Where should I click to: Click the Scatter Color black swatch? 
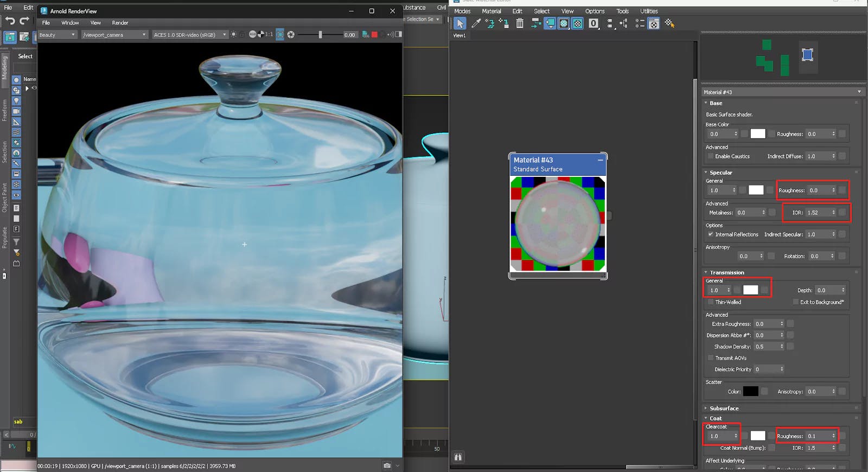(750, 391)
